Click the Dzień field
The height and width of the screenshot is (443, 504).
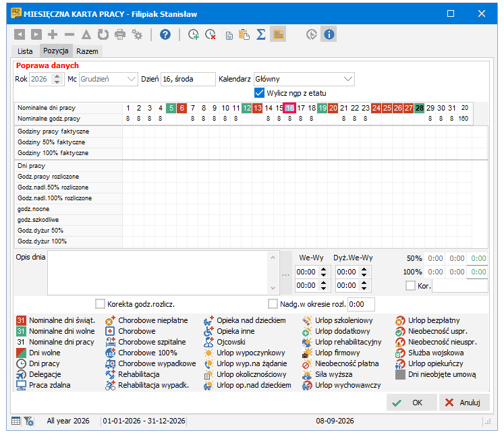188,79
